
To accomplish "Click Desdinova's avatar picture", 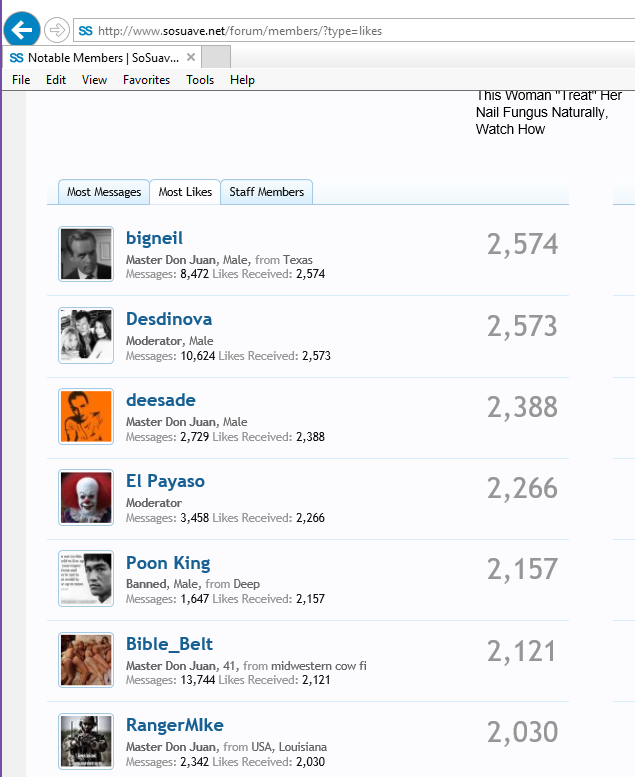I will click(x=86, y=334).
